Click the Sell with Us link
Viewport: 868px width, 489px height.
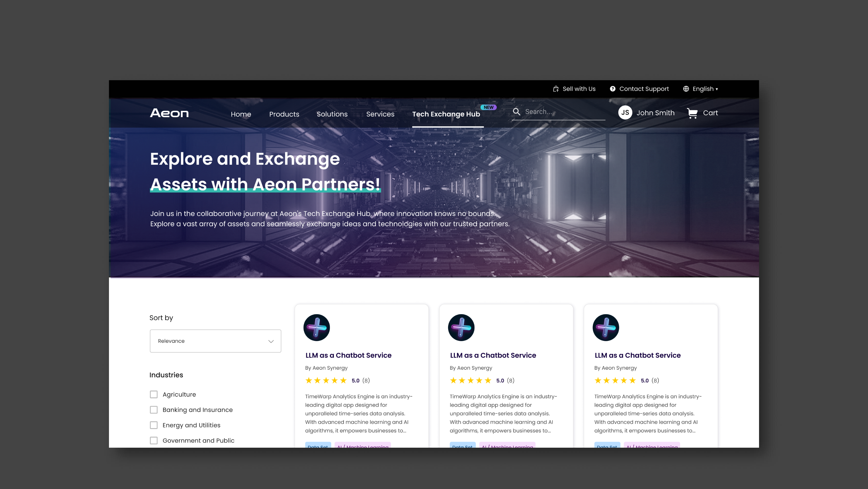(x=579, y=89)
